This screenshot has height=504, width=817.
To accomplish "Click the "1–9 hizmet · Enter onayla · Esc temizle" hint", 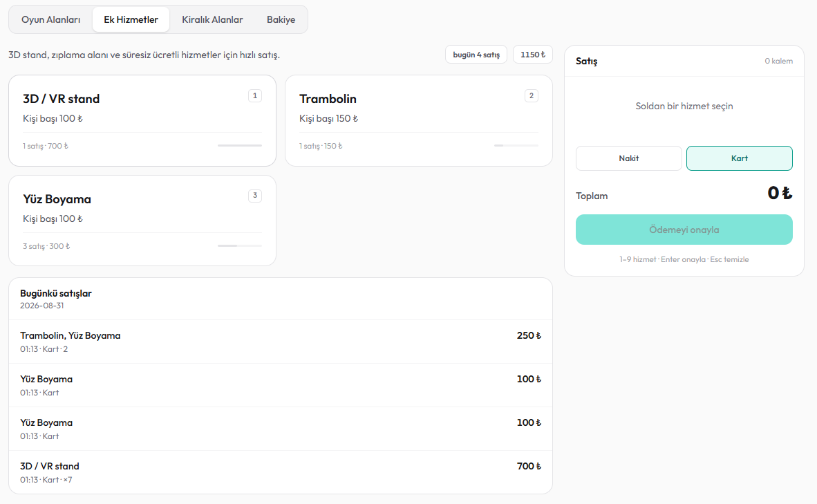I will 684,259.
